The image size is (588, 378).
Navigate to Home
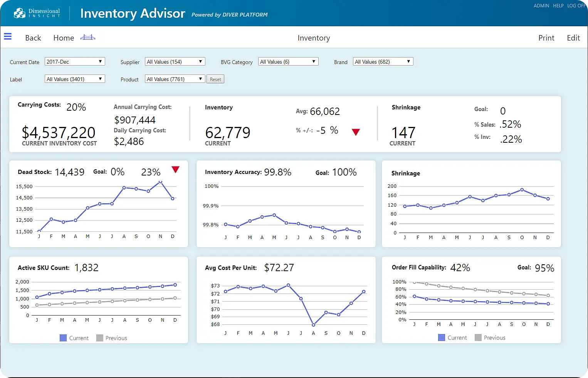click(64, 38)
